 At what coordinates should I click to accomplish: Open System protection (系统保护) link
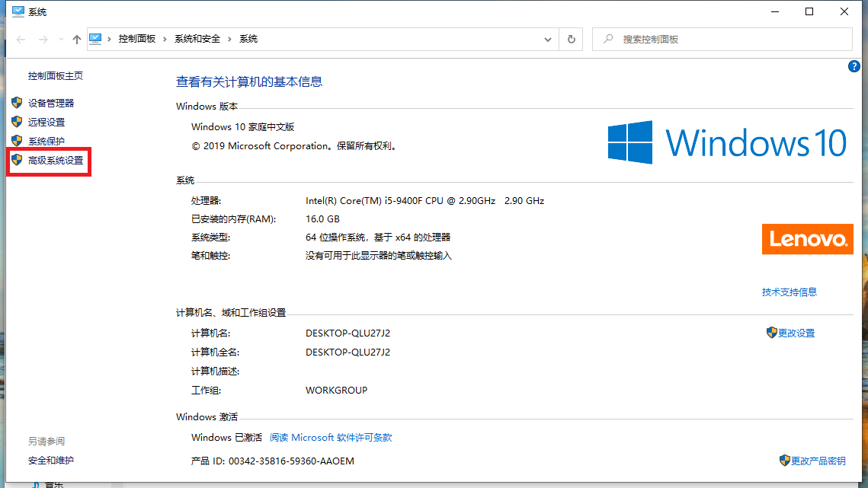pos(46,141)
